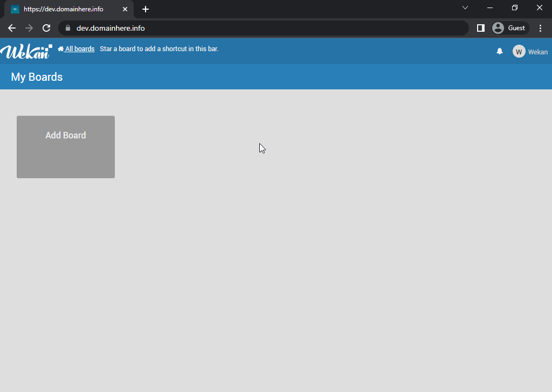This screenshot has width=552, height=392.
Task: Open the notifications bell
Action: (x=500, y=51)
